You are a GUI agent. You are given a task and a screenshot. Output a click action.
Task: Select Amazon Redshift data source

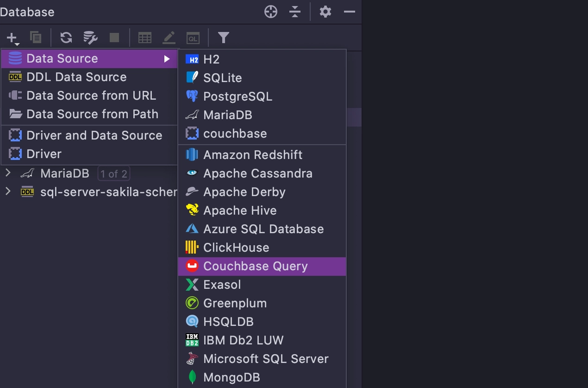[262, 155]
